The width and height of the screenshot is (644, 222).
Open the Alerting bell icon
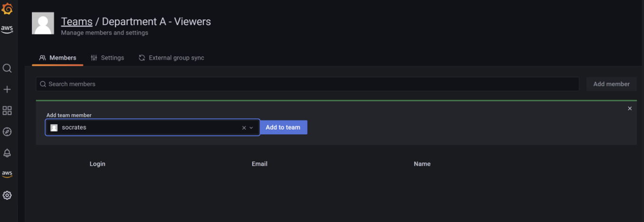point(7,153)
